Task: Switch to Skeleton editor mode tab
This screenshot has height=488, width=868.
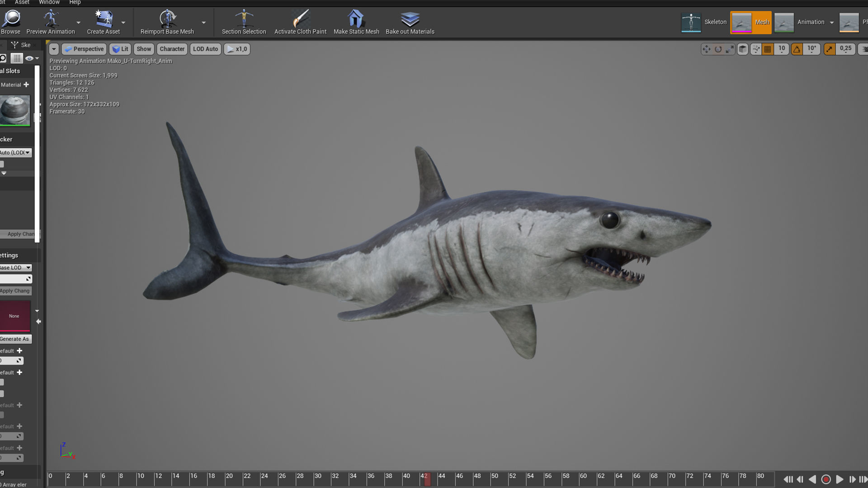Action: pyautogui.click(x=705, y=22)
